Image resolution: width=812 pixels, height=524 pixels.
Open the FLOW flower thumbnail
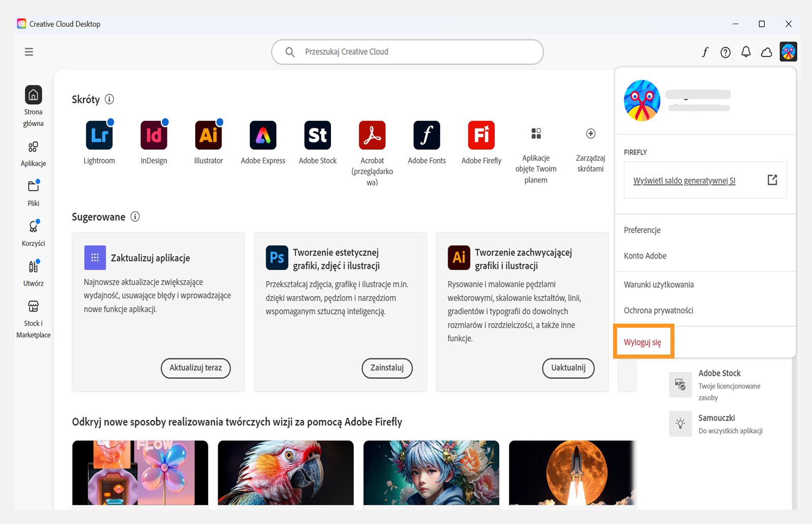pyautogui.click(x=140, y=473)
